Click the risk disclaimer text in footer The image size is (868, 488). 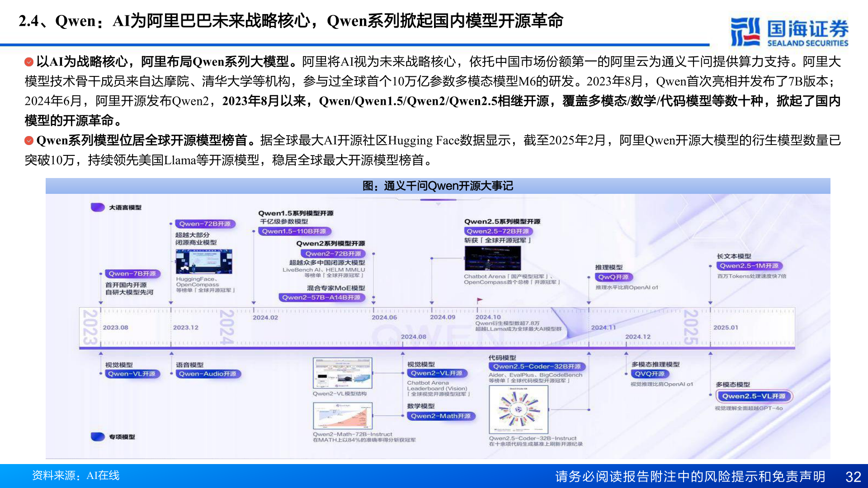(690, 476)
